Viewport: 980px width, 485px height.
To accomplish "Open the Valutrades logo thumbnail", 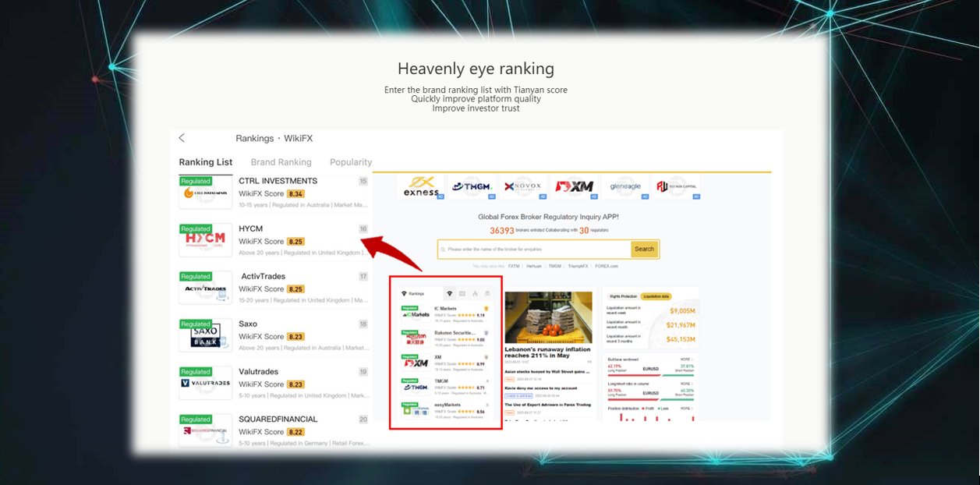I will 206,383.
